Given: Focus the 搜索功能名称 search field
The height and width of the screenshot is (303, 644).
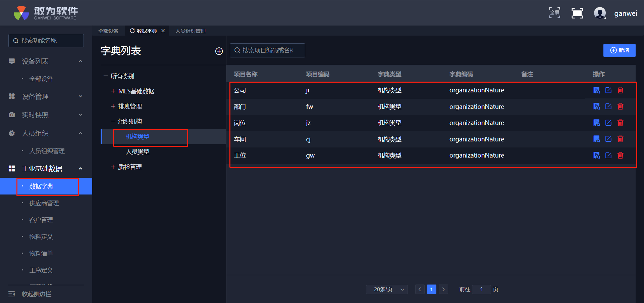Looking at the screenshot, I should (46, 41).
